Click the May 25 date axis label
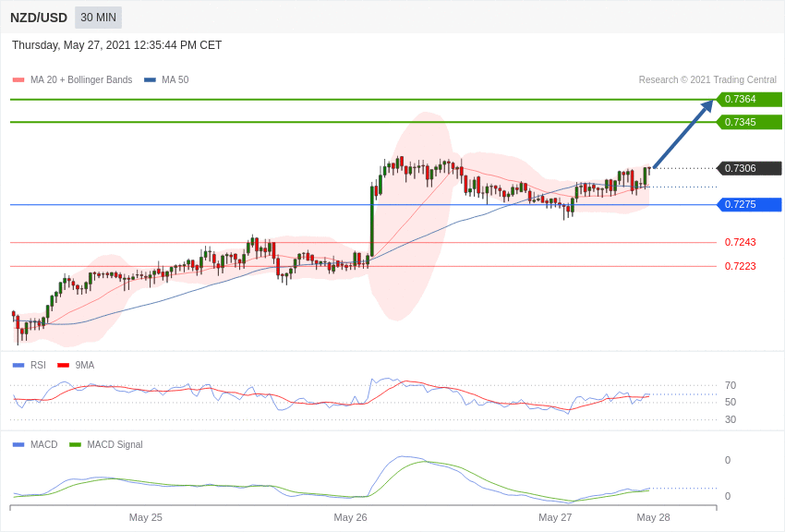Screen dimensions: 785x532 tap(146, 517)
